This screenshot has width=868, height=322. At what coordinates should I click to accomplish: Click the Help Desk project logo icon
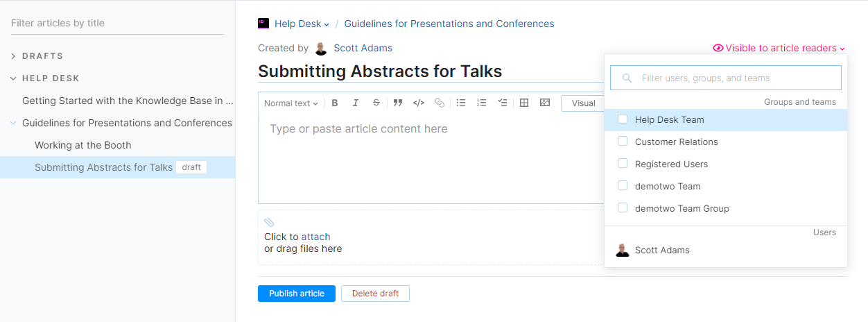point(263,23)
